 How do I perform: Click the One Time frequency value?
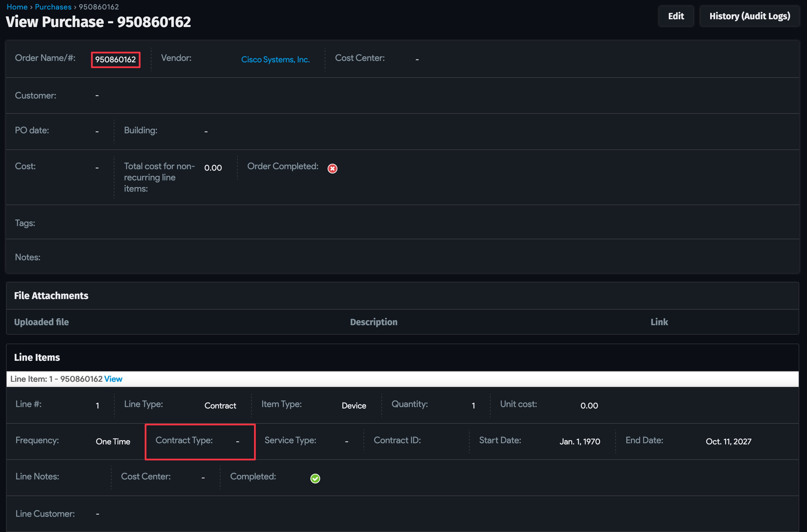113,441
